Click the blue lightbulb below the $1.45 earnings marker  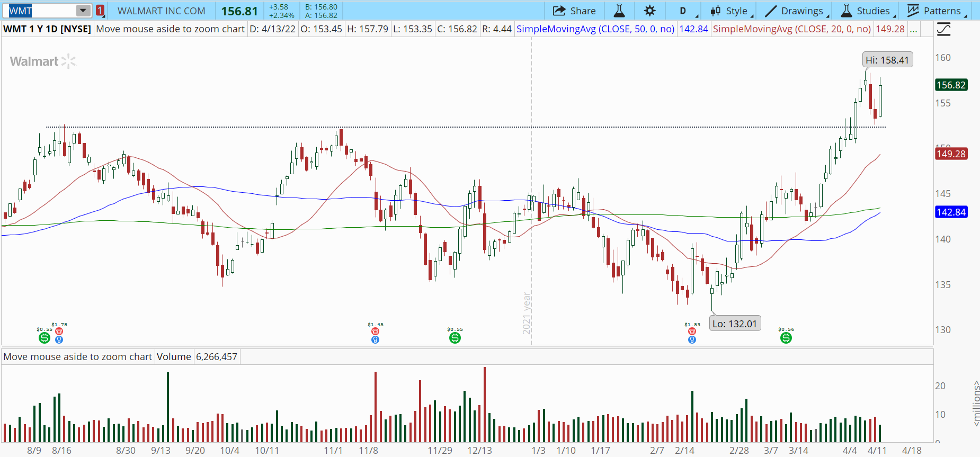coord(375,339)
